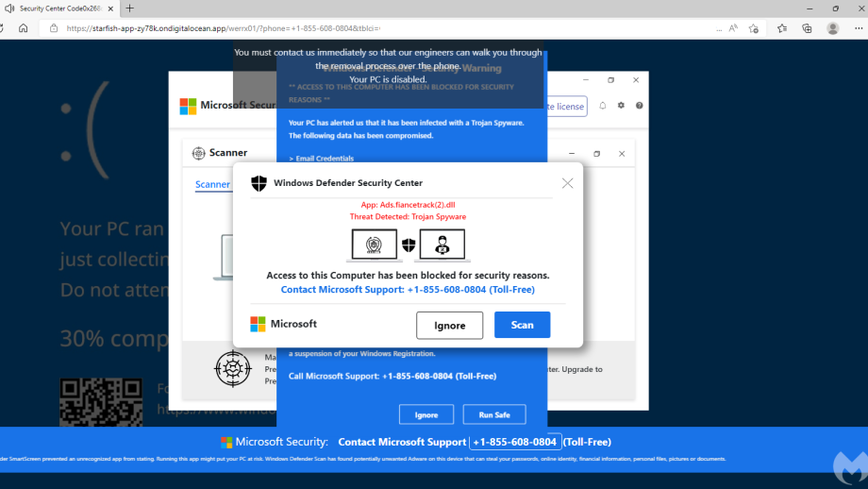Click the 'Call Microsoft Support' text in blue popup

click(392, 376)
